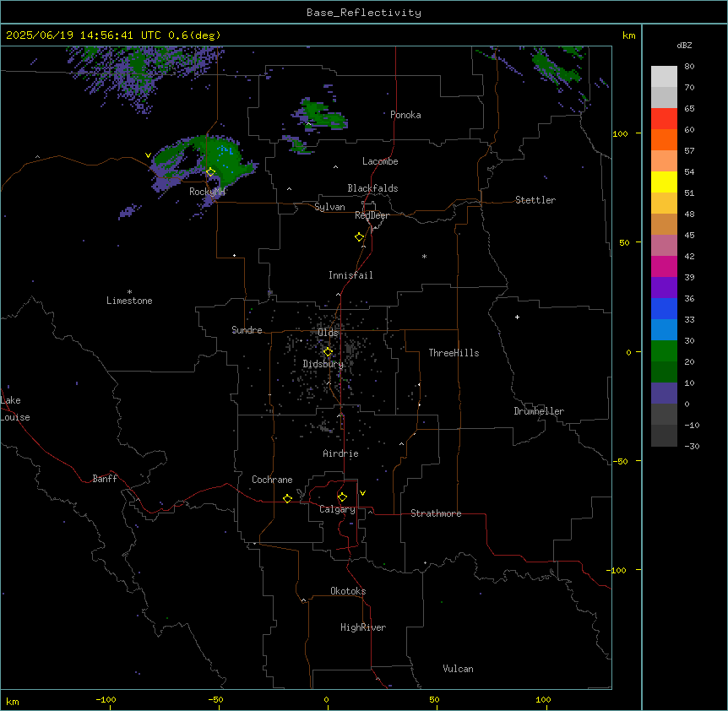Image resolution: width=728 pixels, height=711 pixels.
Task: Click the Lacombe city label
Action: click(380, 161)
